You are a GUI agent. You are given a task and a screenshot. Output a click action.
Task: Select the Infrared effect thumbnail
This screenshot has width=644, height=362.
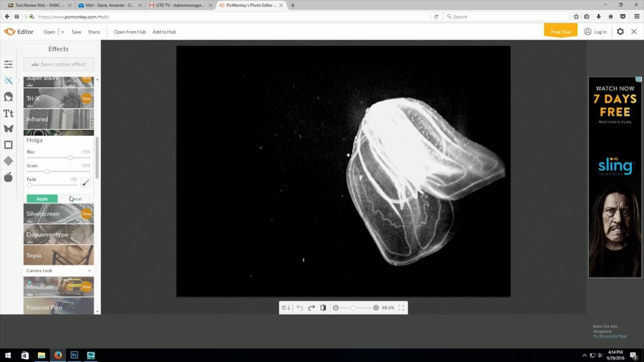(x=58, y=119)
